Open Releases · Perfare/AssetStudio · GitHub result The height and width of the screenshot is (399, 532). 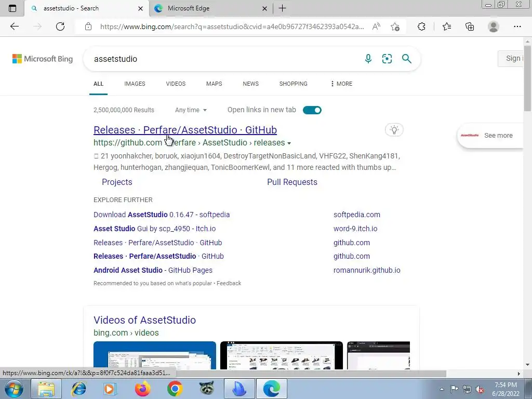pyautogui.click(x=185, y=130)
